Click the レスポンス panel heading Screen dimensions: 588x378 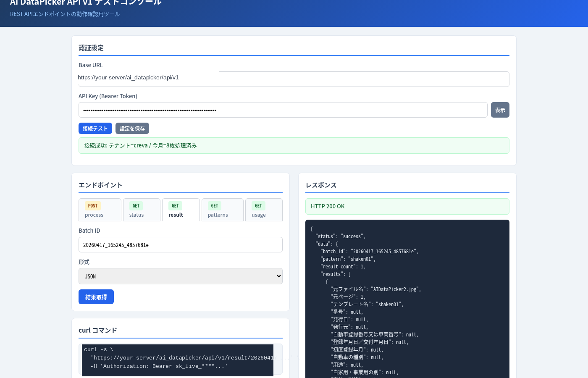[x=321, y=185]
